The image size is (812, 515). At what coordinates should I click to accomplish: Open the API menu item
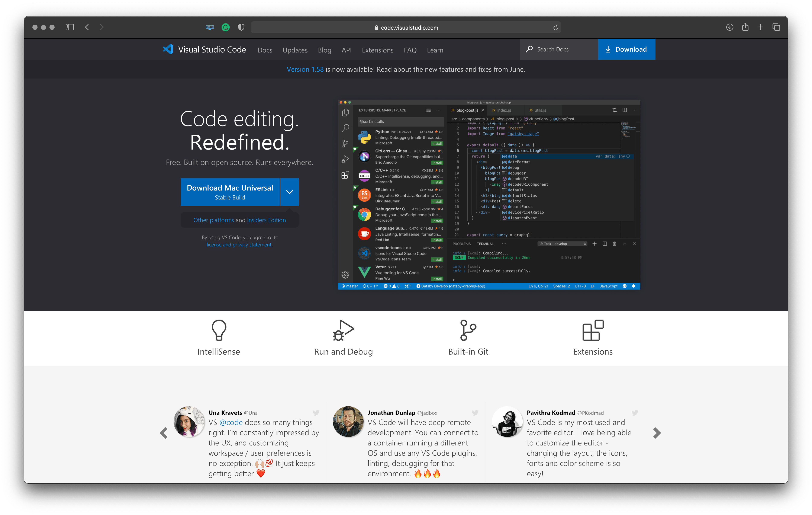click(346, 50)
